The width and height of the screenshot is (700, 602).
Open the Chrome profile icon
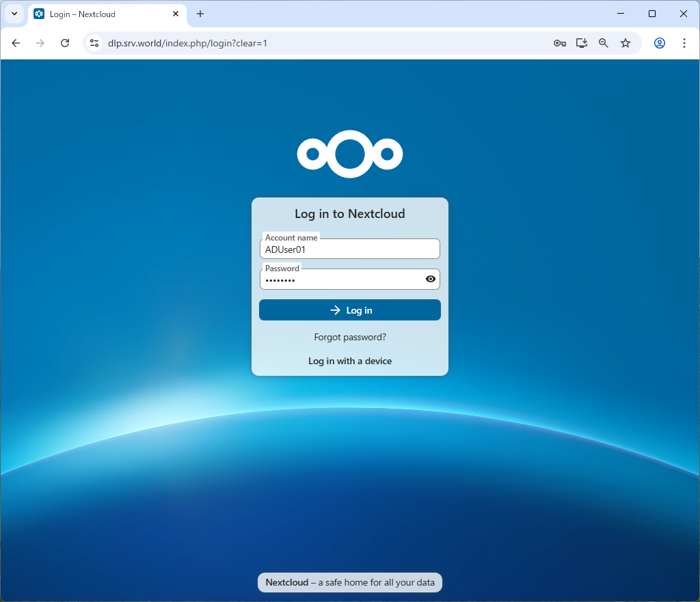pyautogui.click(x=659, y=43)
